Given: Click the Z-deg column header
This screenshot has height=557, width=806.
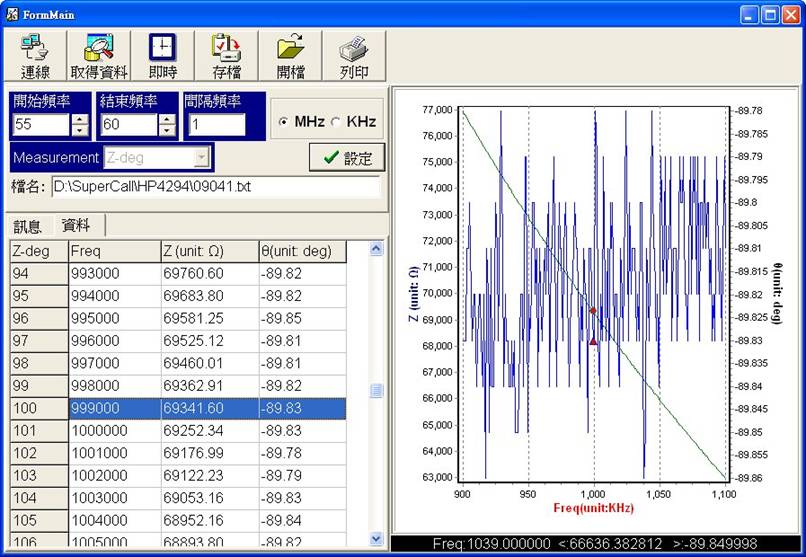Looking at the screenshot, I should tap(39, 252).
